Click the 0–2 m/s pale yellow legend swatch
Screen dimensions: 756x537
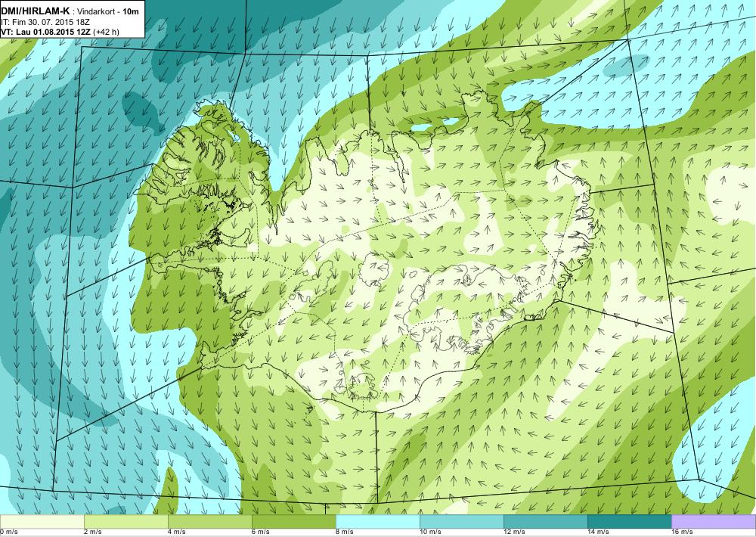coord(42,522)
